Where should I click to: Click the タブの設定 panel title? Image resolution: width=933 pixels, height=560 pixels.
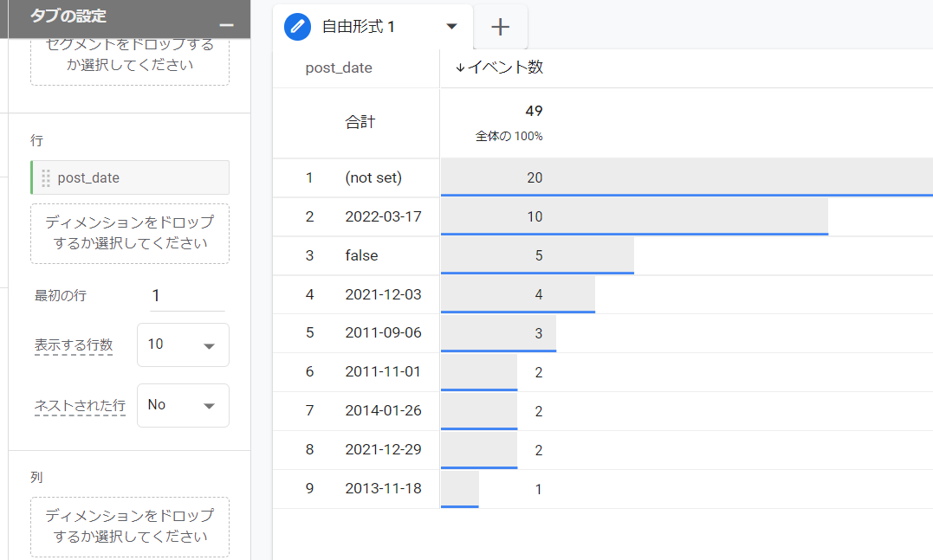click(x=68, y=16)
